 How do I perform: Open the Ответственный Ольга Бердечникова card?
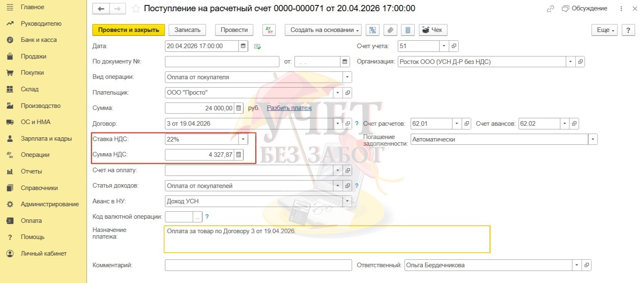(586, 265)
